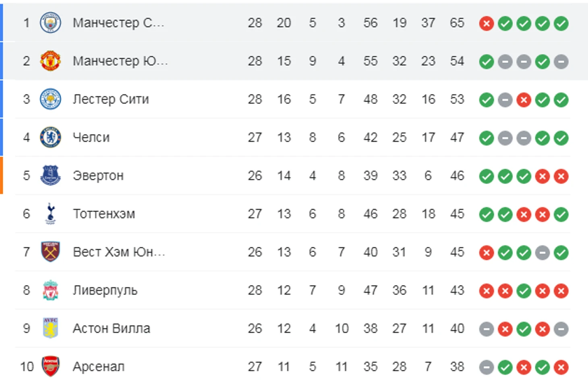Click Manchester City's red loss form icon
This screenshot has width=588, height=383.
point(487,23)
